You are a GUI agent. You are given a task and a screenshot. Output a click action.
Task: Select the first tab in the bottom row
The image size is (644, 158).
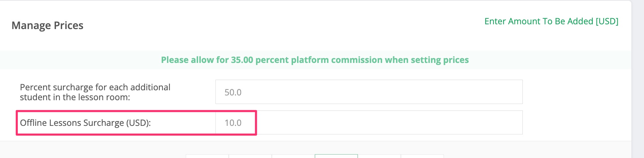pos(207,156)
